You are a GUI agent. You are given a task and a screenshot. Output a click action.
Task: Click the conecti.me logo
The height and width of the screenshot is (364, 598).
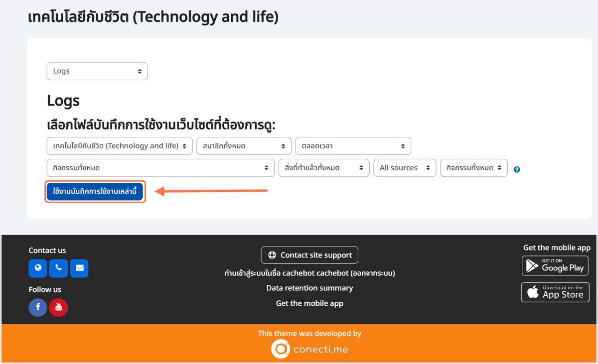(309, 349)
